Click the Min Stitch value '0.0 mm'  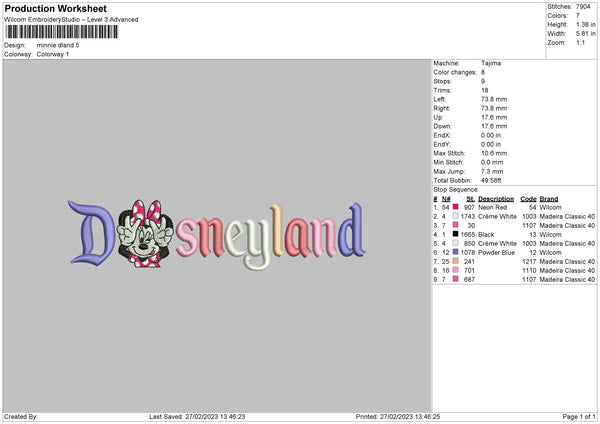click(492, 162)
